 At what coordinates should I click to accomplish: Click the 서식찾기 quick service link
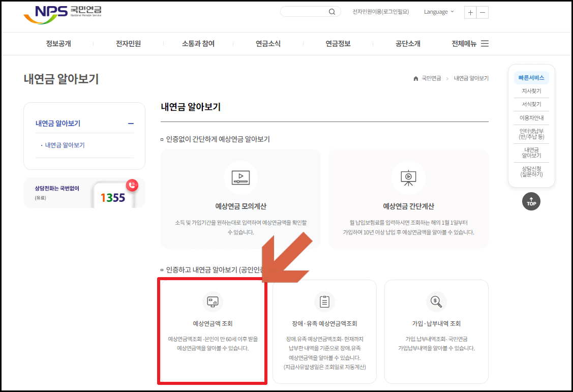tap(531, 103)
